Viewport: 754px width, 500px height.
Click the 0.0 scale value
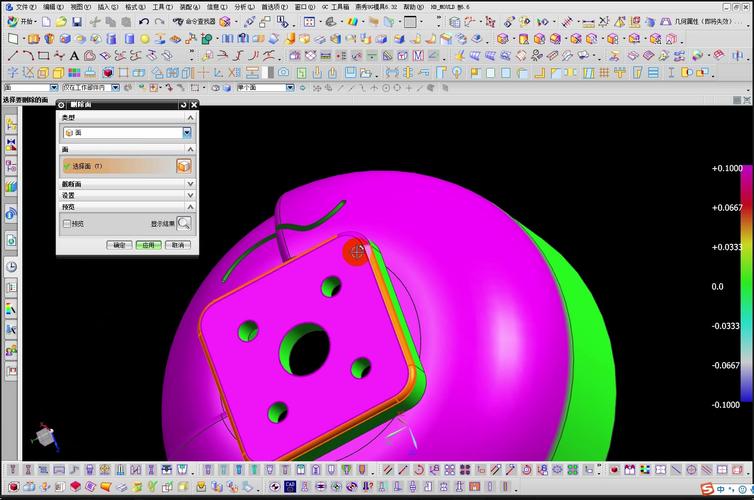717,287
